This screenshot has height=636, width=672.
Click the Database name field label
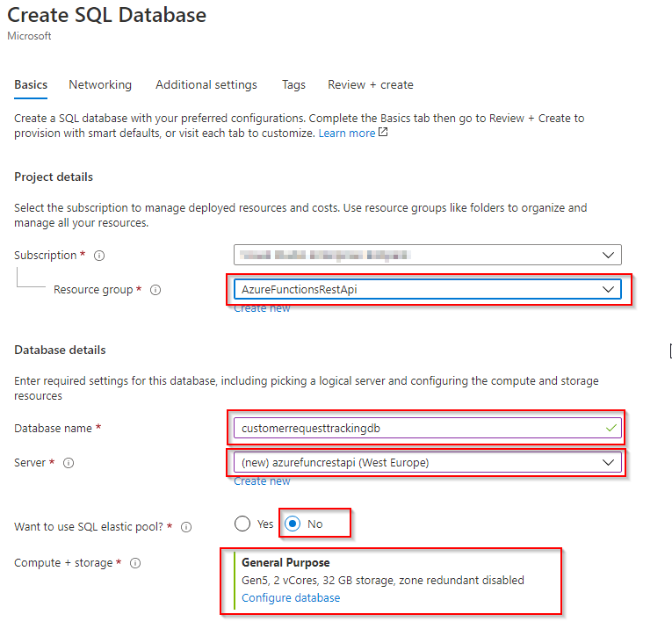click(x=53, y=429)
